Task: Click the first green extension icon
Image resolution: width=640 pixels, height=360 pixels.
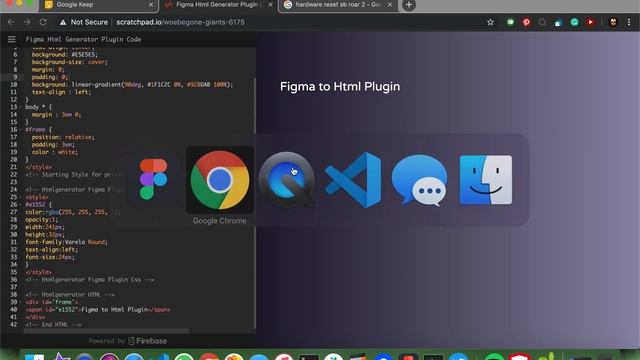Action: (x=510, y=22)
